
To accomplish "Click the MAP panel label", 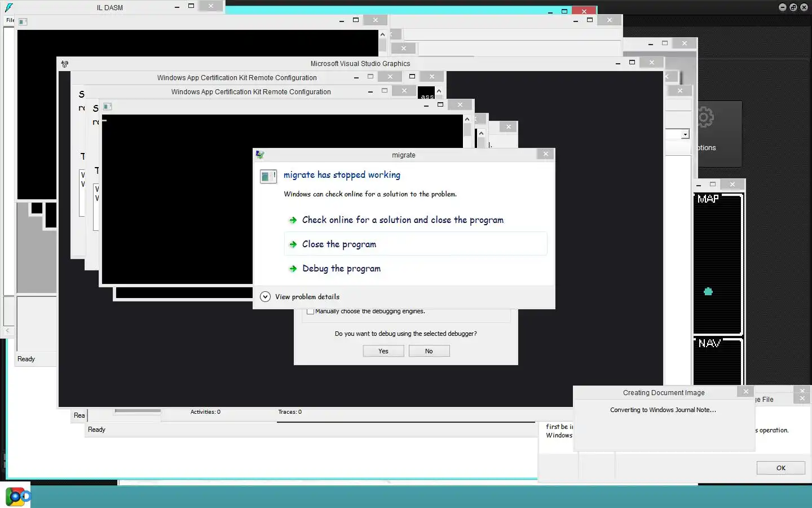I will tap(708, 199).
